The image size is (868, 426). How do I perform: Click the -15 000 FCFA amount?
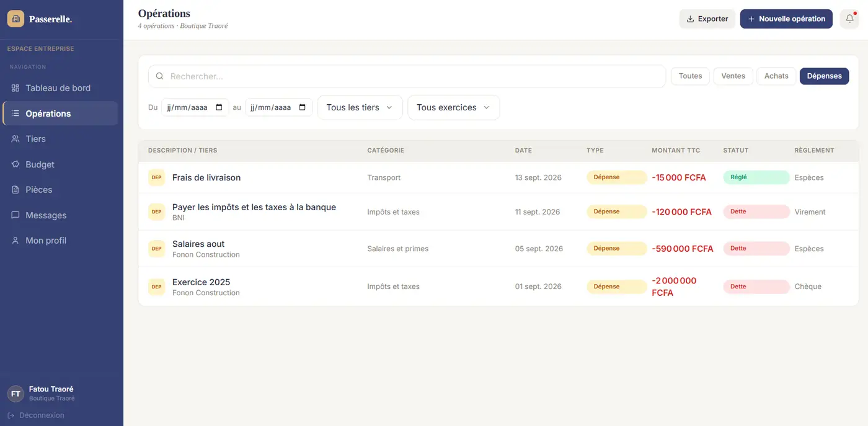679,177
